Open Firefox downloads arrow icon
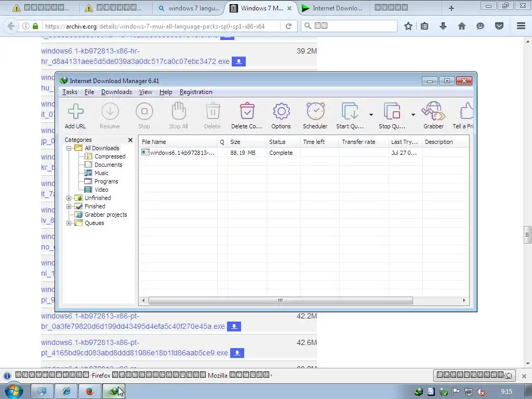This screenshot has width=532, height=399. click(443, 26)
